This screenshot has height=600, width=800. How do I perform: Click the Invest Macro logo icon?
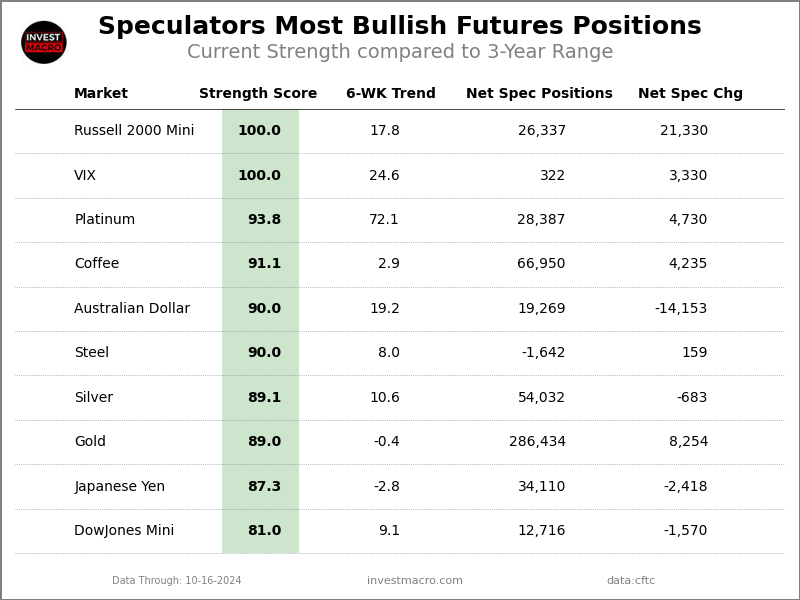click(44, 42)
